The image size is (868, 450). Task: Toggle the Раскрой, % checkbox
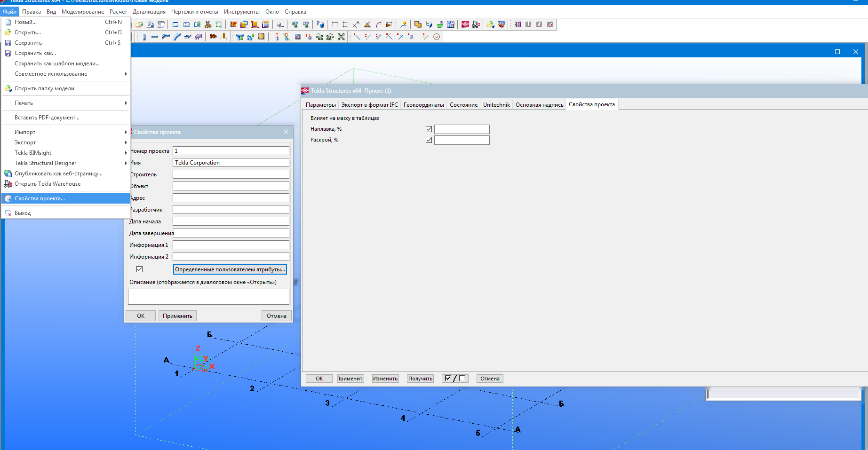[x=429, y=140]
